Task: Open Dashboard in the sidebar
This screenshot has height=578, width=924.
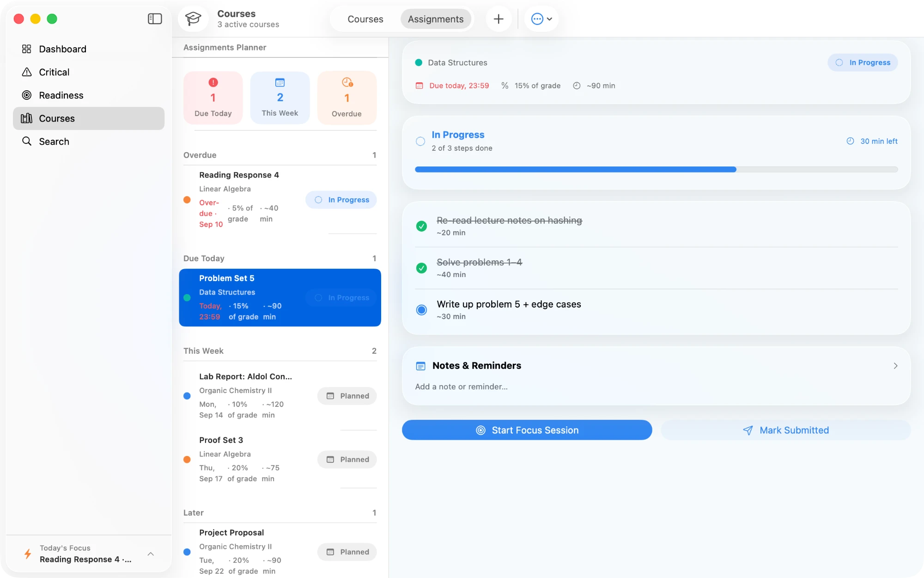Action: tap(89, 49)
